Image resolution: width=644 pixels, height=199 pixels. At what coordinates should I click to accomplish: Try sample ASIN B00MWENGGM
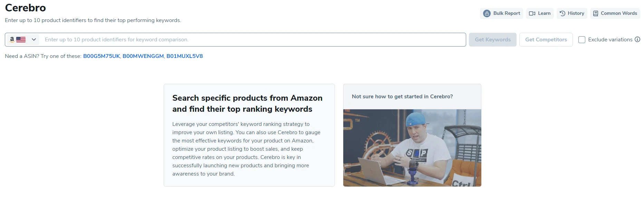pyautogui.click(x=143, y=56)
